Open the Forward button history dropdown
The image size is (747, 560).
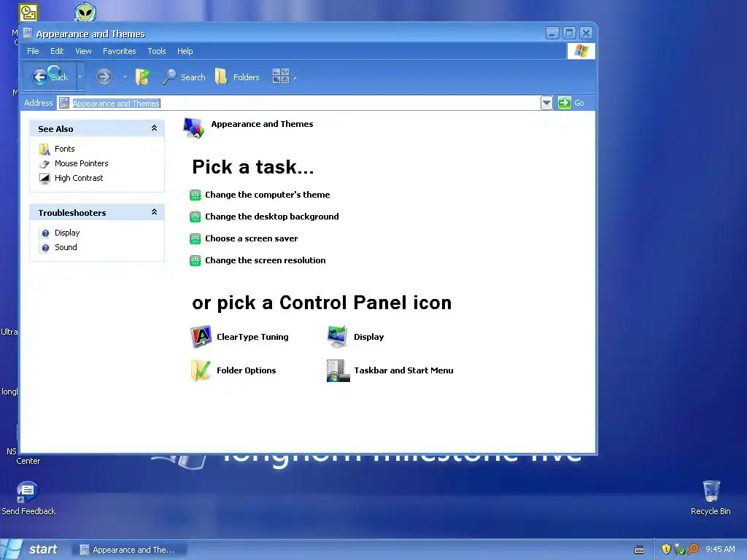pyautogui.click(x=125, y=77)
